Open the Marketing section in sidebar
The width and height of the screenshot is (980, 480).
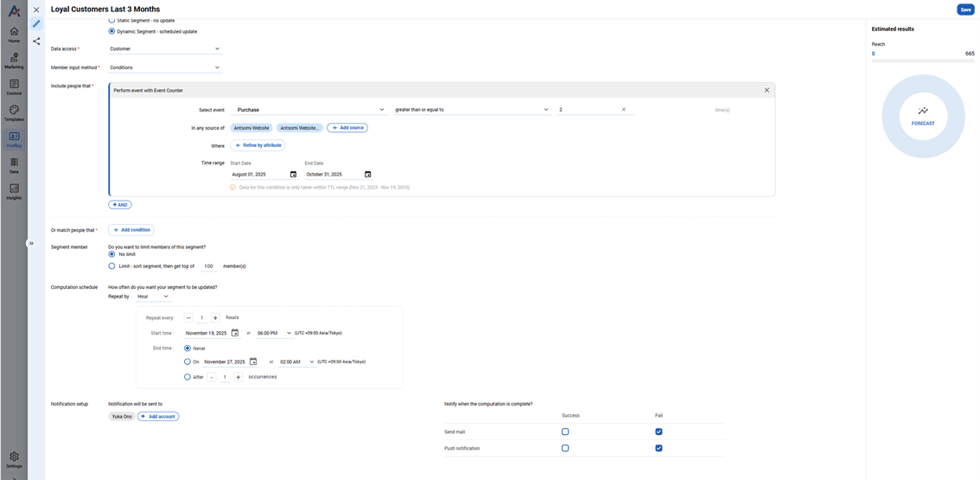tap(14, 61)
